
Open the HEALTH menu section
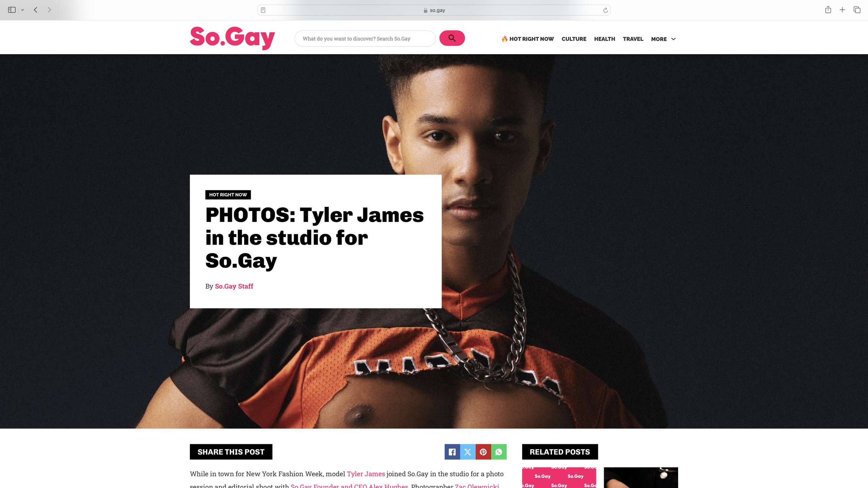pos(604,39)
